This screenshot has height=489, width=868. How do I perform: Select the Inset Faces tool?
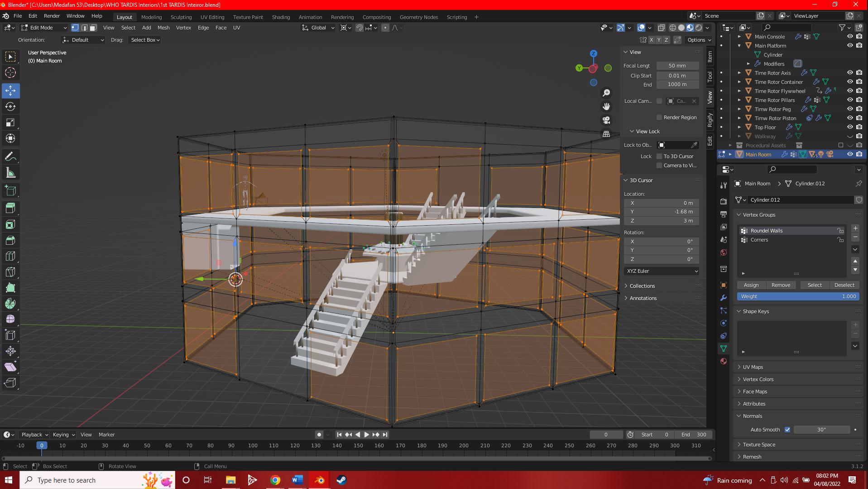pyautogui.click(x=10, y=224)
